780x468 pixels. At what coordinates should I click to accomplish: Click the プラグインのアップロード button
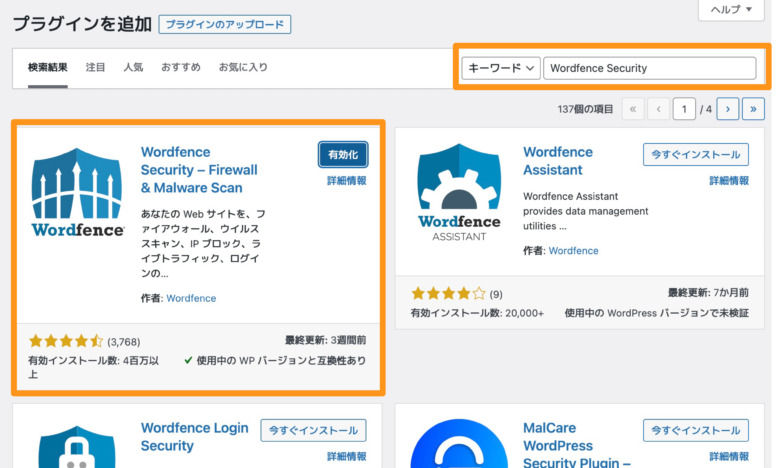(225, 24)
